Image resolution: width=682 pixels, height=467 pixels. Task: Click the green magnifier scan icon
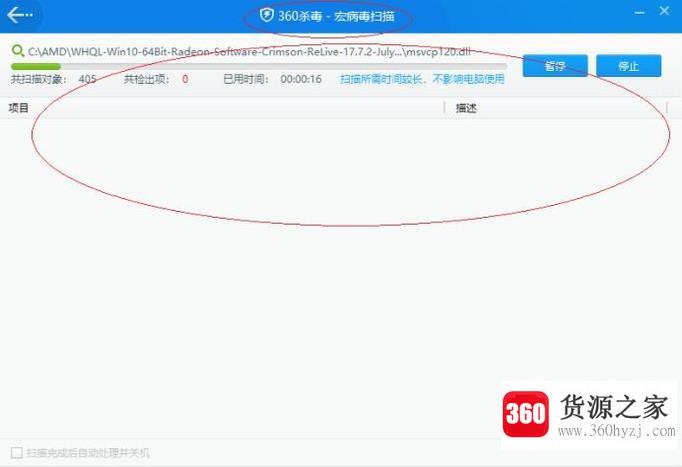pos(17,51)
